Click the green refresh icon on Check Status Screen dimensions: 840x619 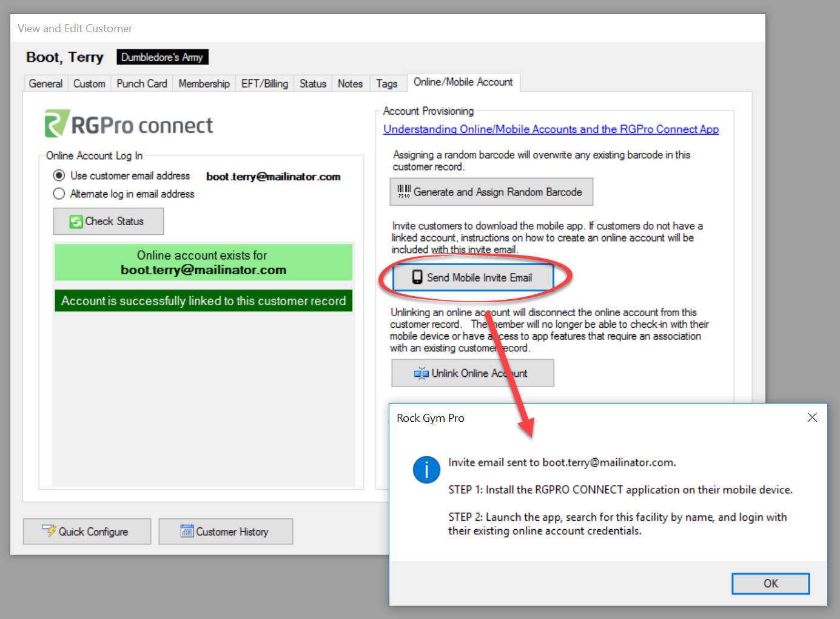tap(76, 222)
